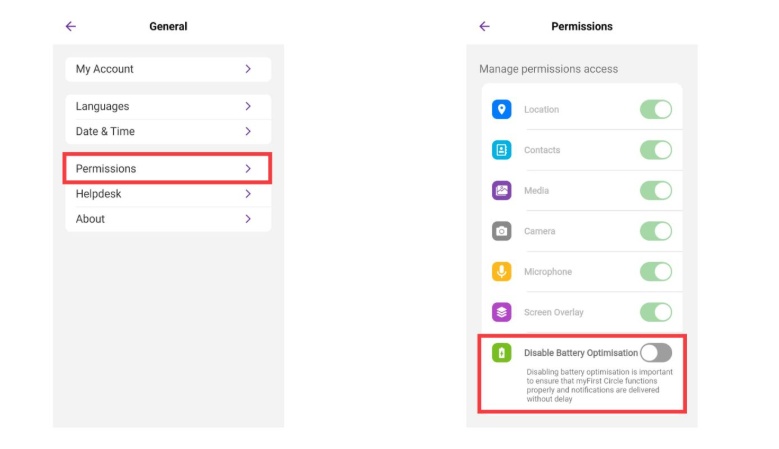Open Languages via its chevron arrow

(248, 106)
